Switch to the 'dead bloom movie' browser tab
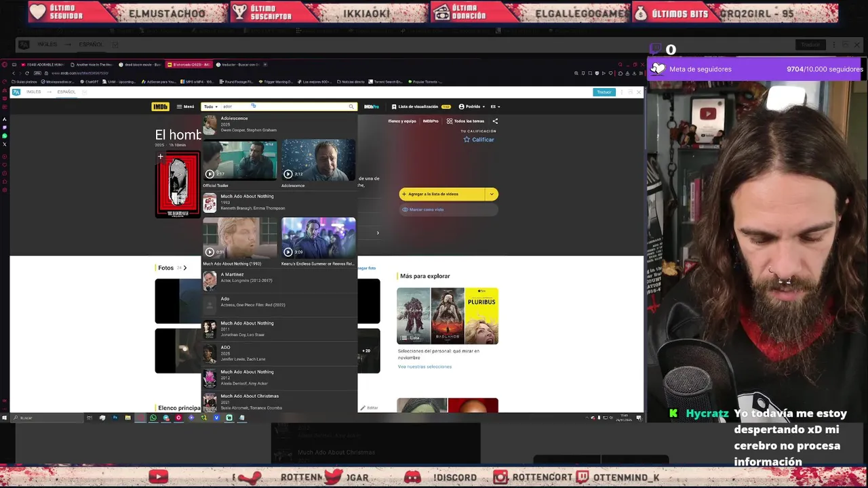 click(140, 64)
